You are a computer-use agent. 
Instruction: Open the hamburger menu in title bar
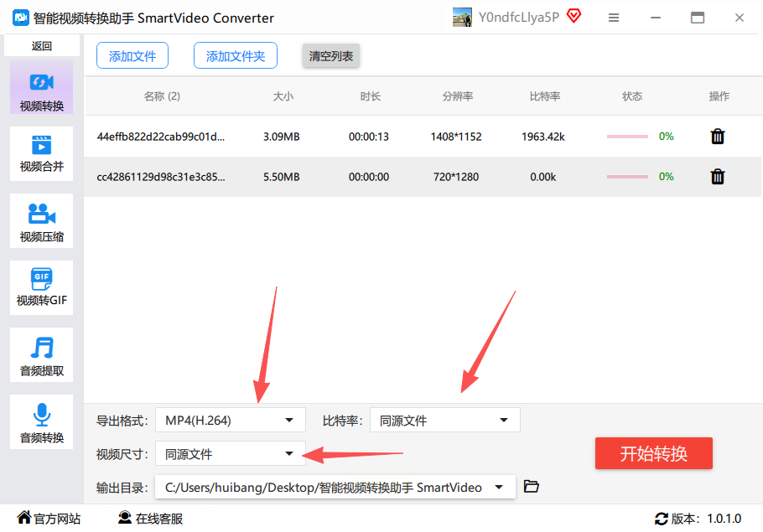pyautogui.click(x=614, y=18)
